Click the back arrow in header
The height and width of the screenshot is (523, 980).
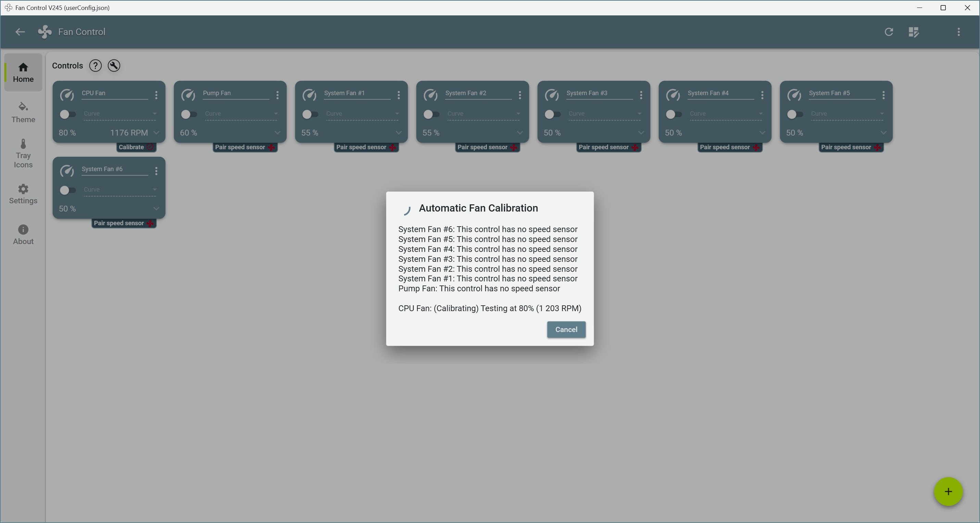pos(20,32)
